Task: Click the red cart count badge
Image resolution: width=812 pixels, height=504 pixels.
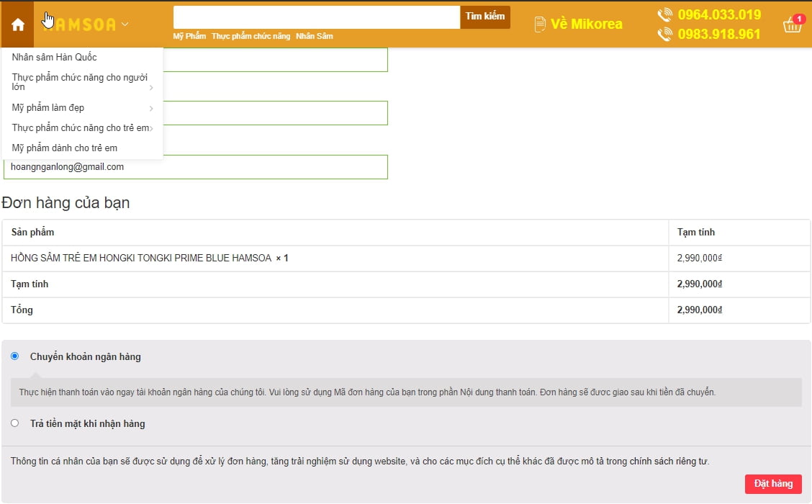Action: [799, 19]
